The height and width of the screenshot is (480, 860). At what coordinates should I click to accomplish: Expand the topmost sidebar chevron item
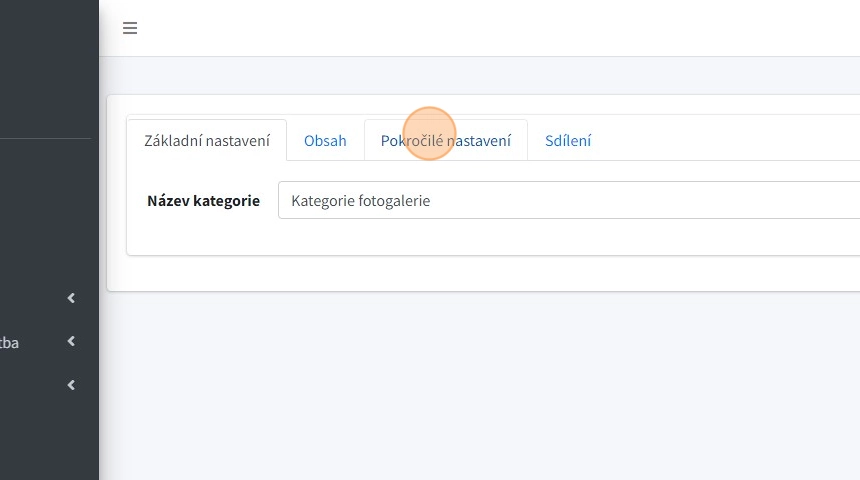[x=71, y=298]
